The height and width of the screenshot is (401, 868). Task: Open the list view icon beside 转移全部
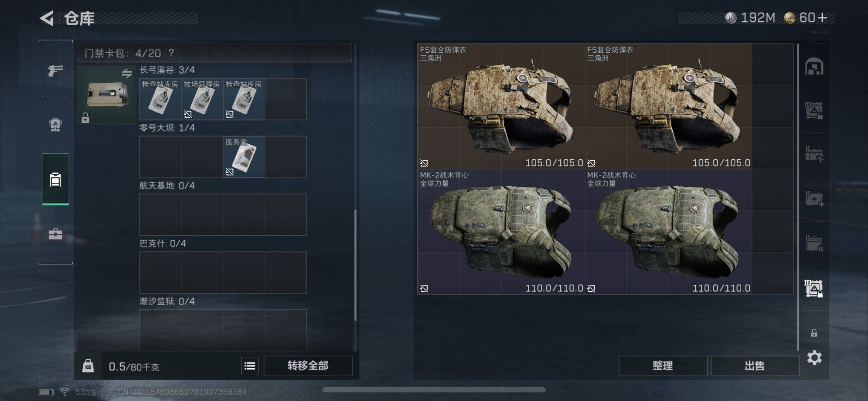coord(250,366)
